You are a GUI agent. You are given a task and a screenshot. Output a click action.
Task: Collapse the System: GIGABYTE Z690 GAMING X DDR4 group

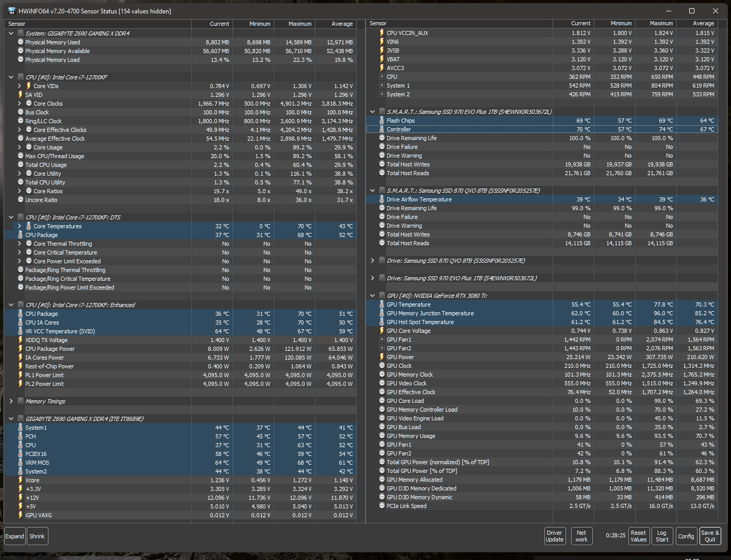(x=11, y=33)
